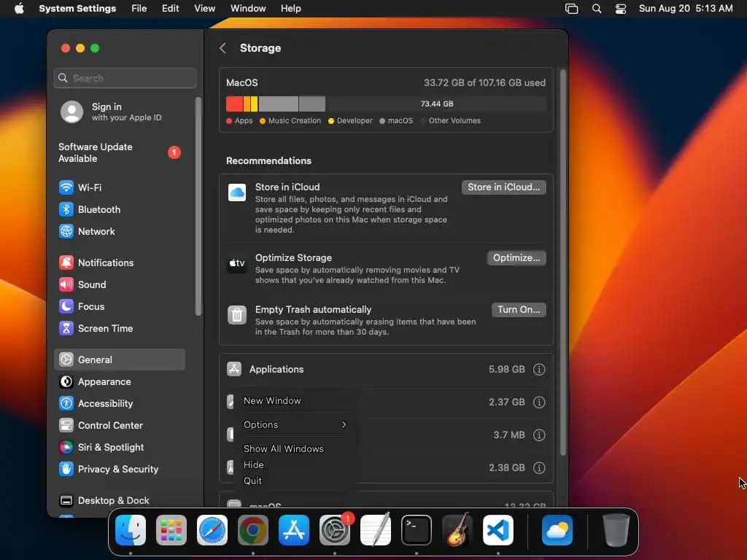Open Finder from the Dock
Screen dimensions: 747x560
pyautogui.click(x=131, y=530)
